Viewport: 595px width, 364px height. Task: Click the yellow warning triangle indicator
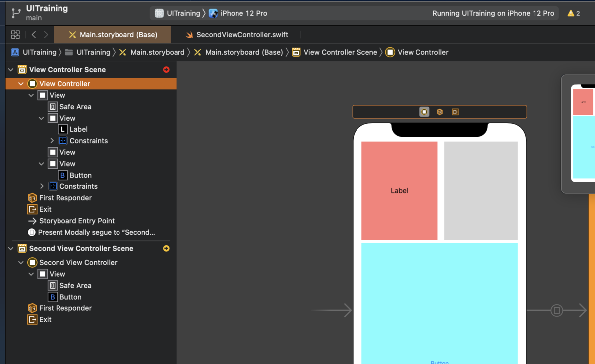click(571, 13)
